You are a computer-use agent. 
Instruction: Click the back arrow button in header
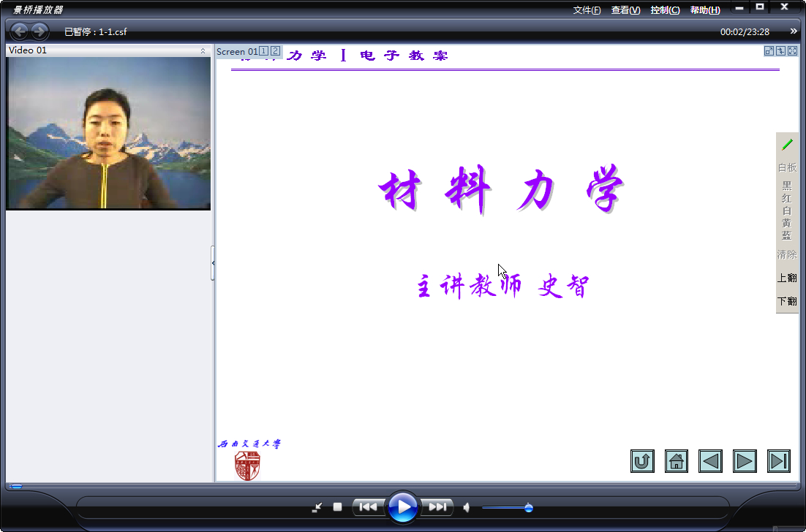(x=20, y=31)
